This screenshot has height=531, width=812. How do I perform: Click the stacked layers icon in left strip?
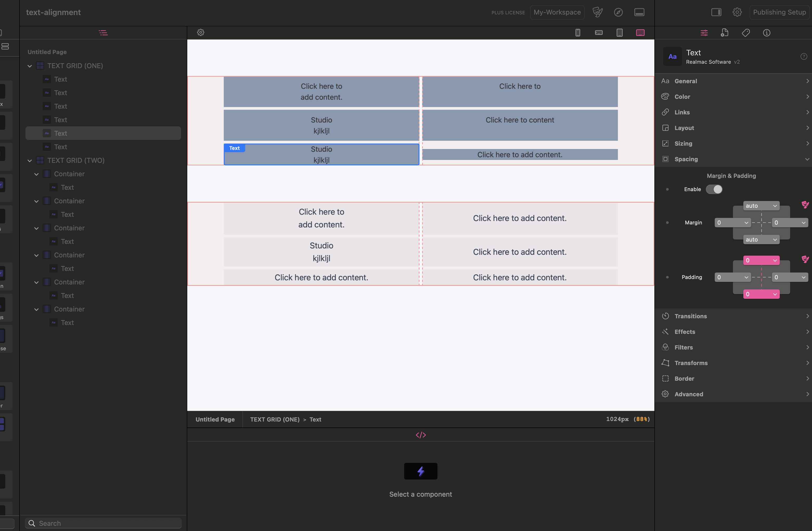click(x=5, y=46)
